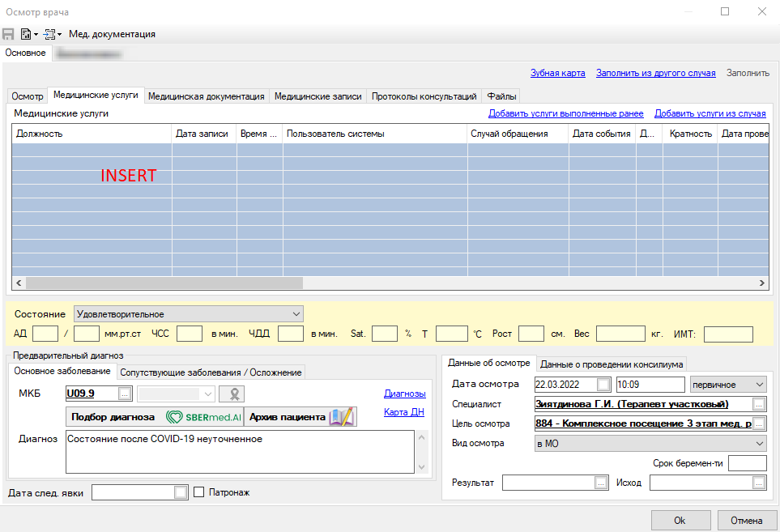Screen dimensions: 780x532
Task: Open the Диагнозы link
Action: pyautogui.click(x=404, y=394)
